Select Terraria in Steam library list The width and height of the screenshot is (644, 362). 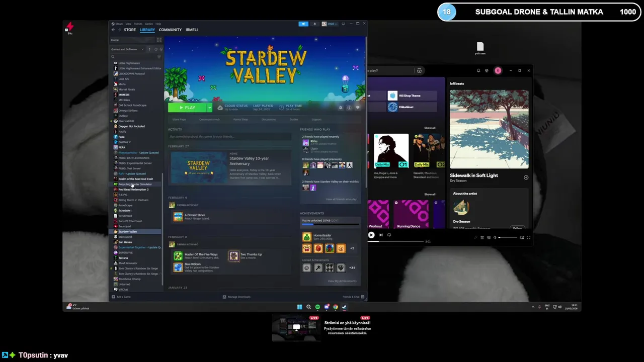[x=123, y=258]
